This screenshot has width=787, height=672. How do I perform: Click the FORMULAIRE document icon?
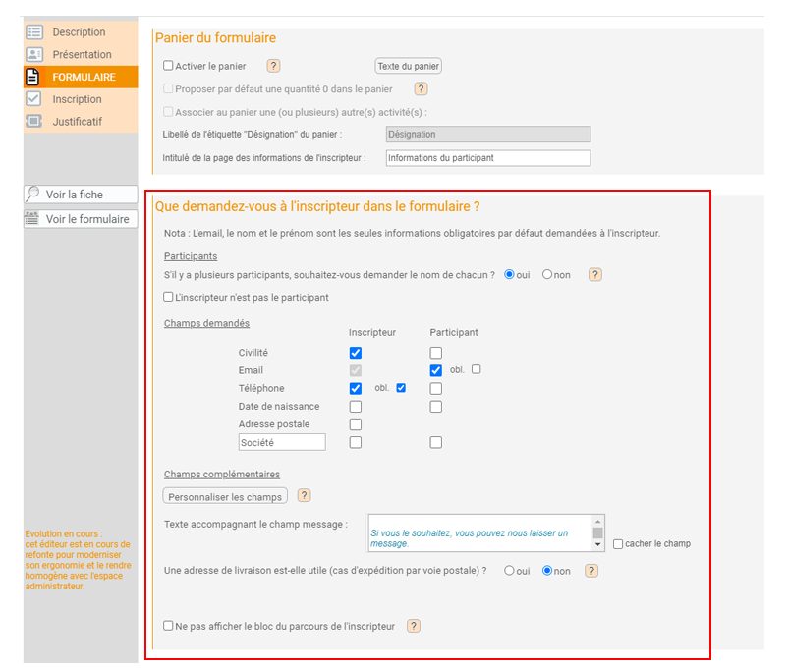tap(32, 77)
